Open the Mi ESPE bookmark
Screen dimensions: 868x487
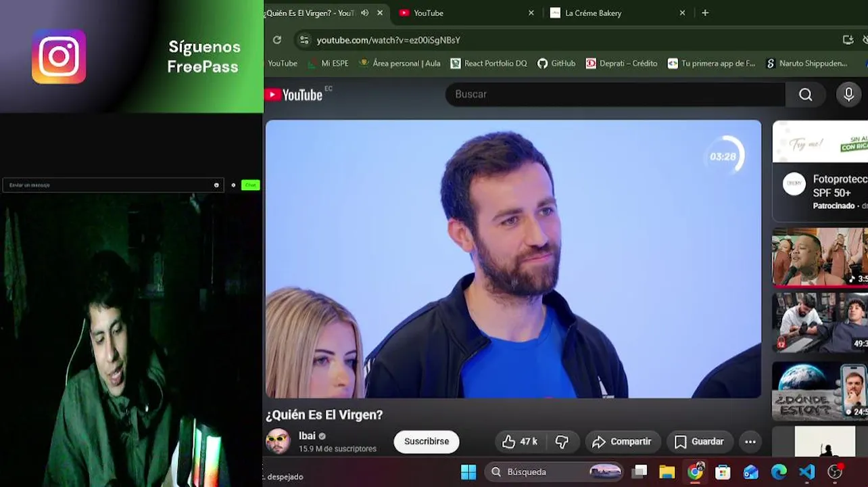click(328, 64)
